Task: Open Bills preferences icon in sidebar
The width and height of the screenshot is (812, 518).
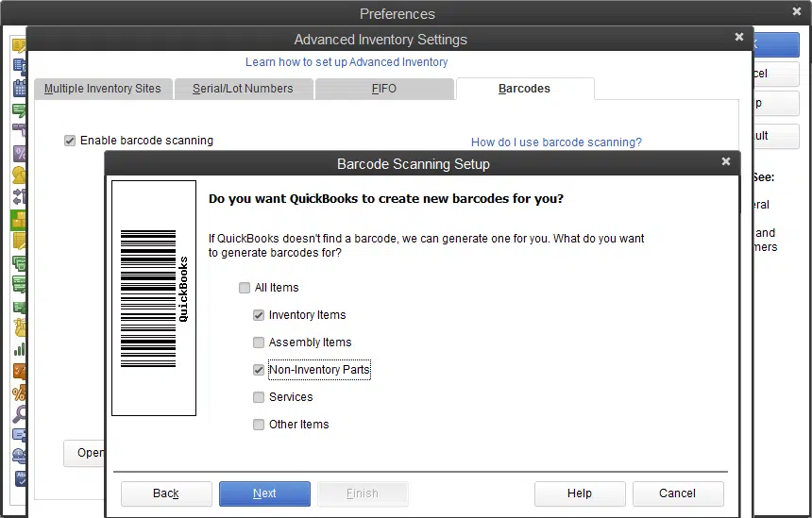Action: [19, 66]
